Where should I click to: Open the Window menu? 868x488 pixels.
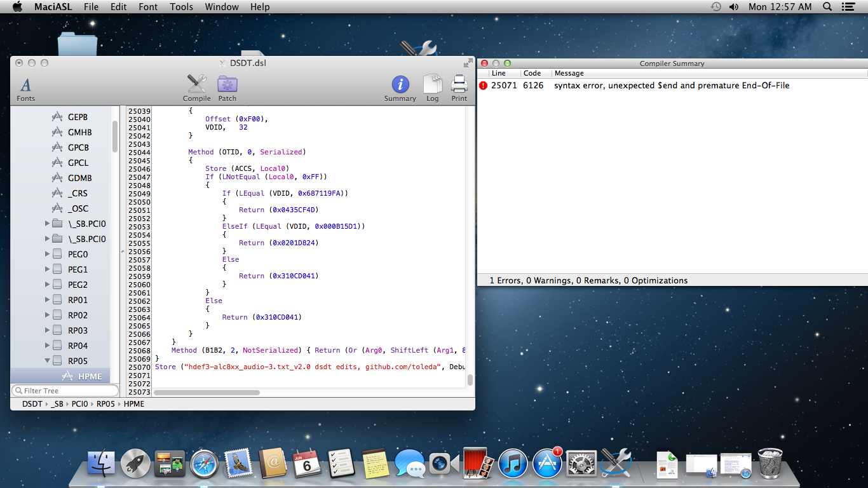coord(222,7)
